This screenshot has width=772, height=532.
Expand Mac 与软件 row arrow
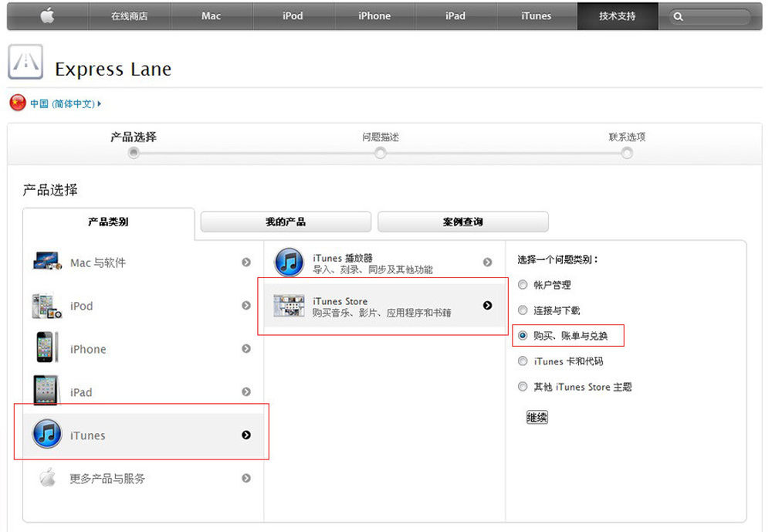click(x=246, y=262)
